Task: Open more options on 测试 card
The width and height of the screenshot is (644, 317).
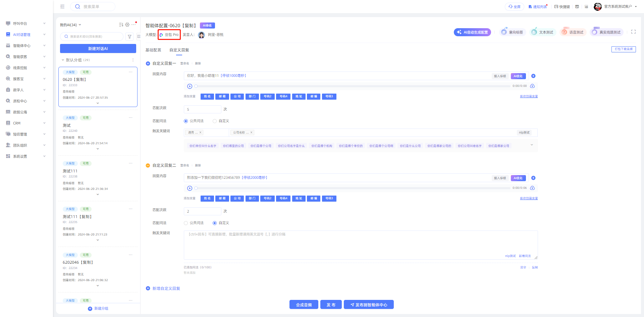Action: tap(130, 118)
